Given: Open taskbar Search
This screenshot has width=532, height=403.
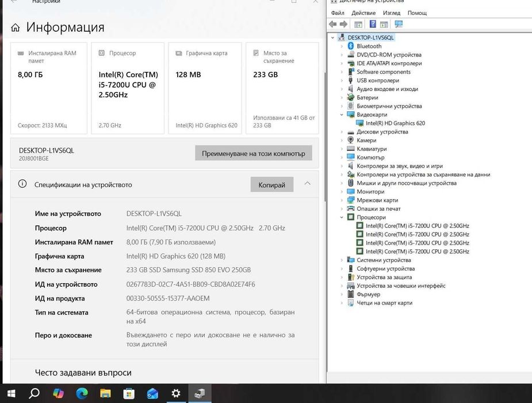Looking at the screenshot, I should [35, 393].
